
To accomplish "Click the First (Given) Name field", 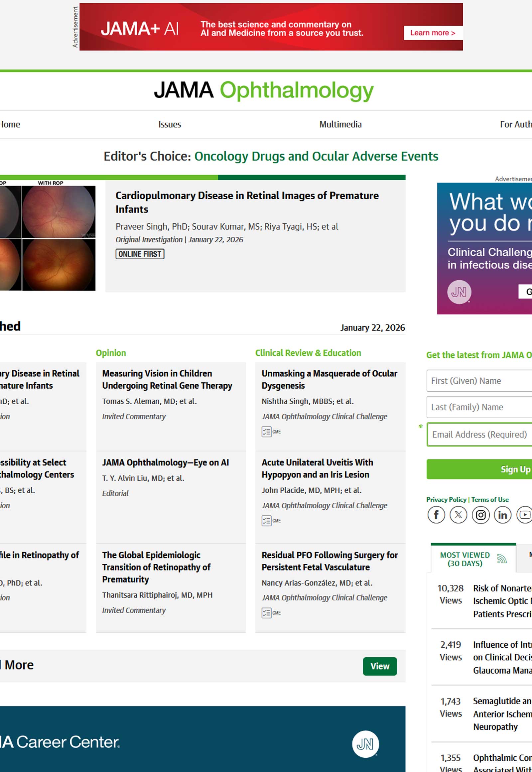I will (479, 381).
